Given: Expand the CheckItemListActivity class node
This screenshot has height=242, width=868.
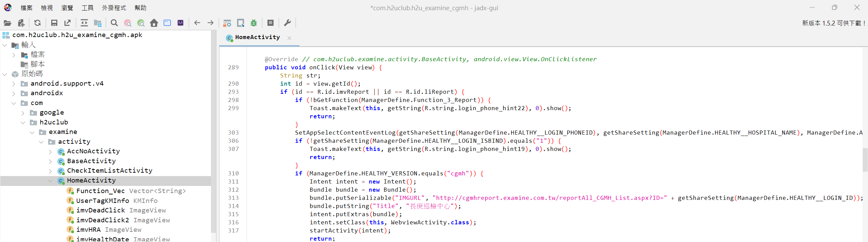Looking at the screenshot, I should pyautogui.click(x=51, y=171).
